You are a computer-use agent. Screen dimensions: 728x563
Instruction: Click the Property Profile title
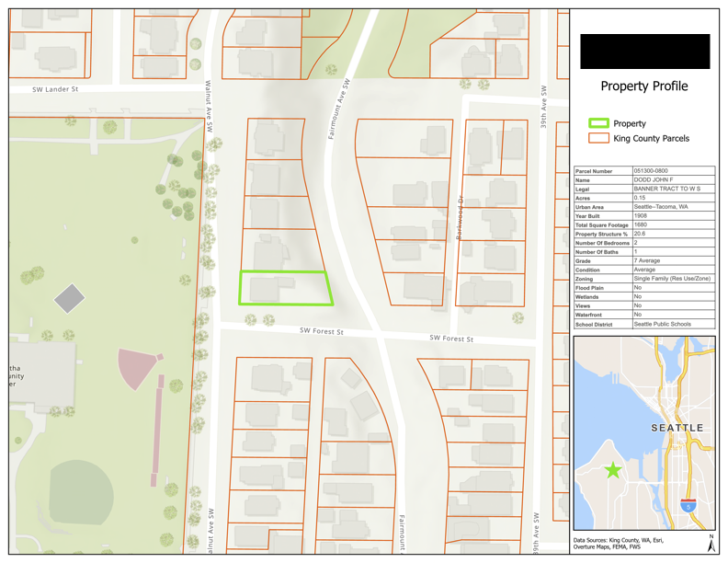click(x=643, y=86)
